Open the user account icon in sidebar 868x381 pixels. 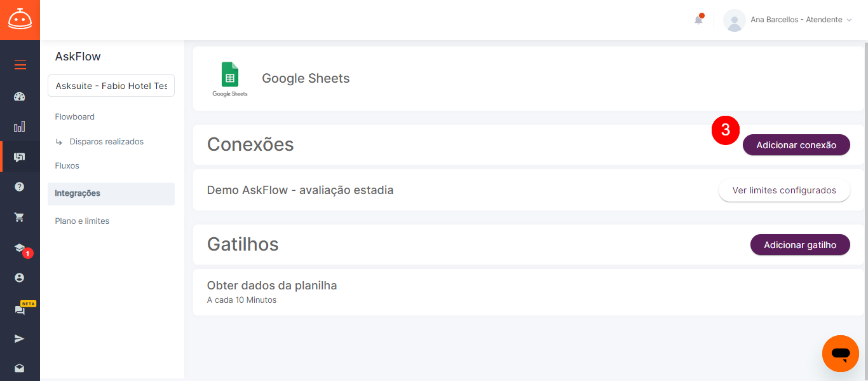tap(20, 278)
